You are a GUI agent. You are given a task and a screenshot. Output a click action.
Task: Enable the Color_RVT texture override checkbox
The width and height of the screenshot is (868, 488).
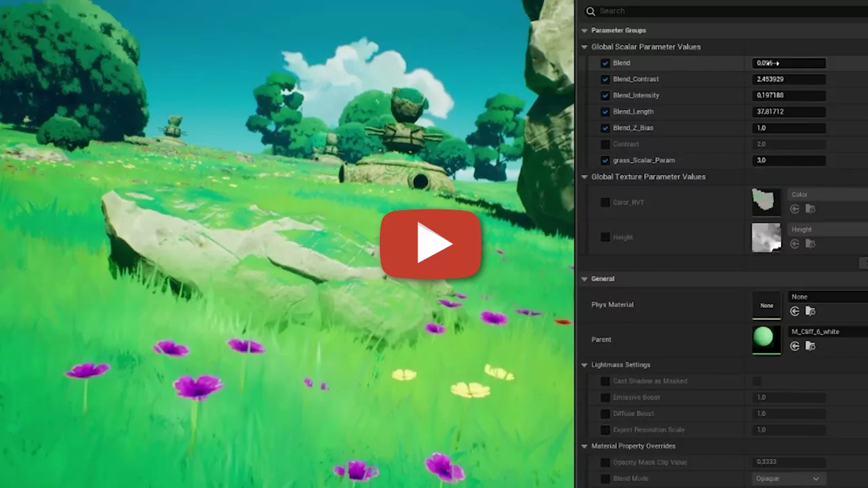(606, 202)
